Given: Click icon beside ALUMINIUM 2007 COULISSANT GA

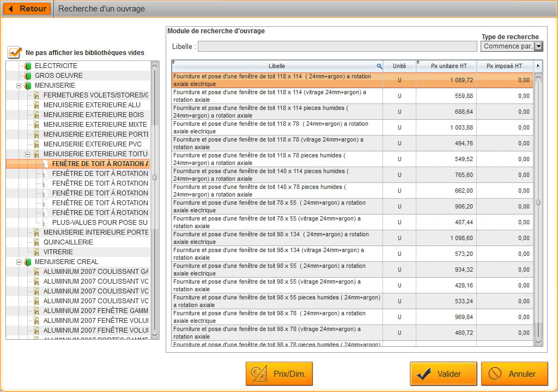Looking at the screenshot, I should coord(37,272).
